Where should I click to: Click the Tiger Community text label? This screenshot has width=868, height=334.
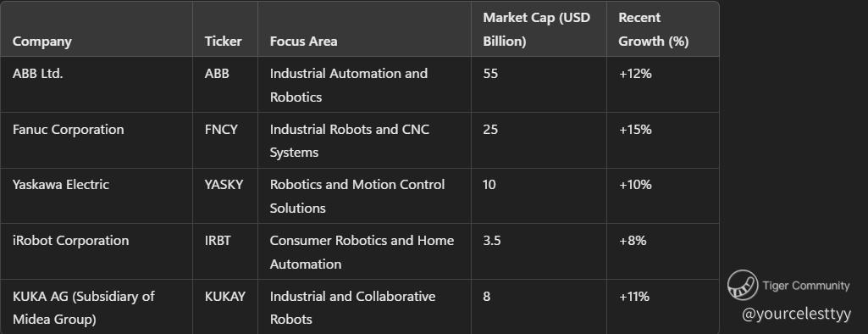pyautogui.click(x=805, y=286)
